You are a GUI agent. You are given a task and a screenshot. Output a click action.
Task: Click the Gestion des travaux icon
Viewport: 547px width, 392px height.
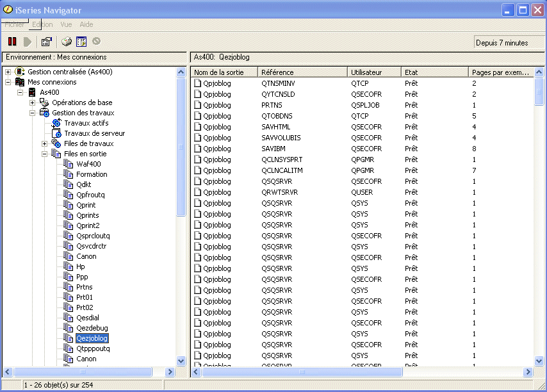[x=44, y=113]
